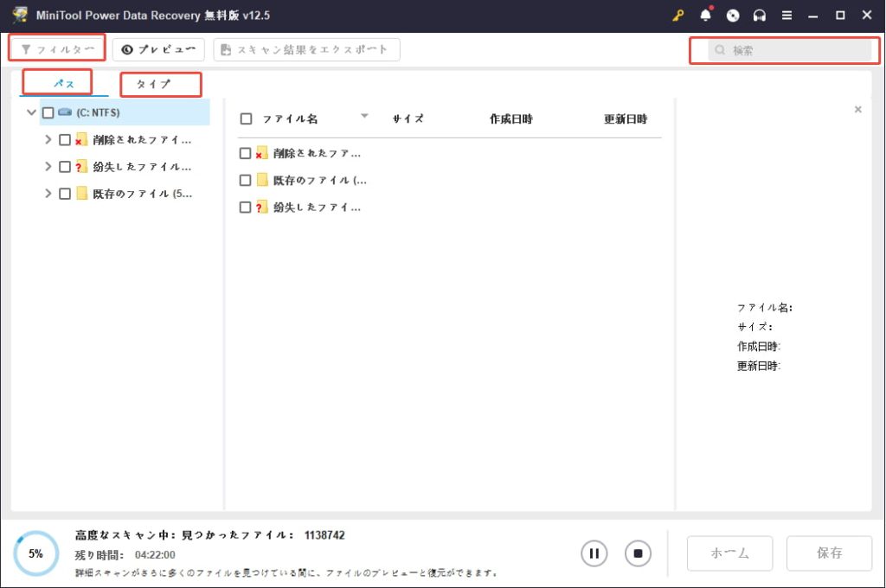Click the フィルター filter button

pos(58,49)
